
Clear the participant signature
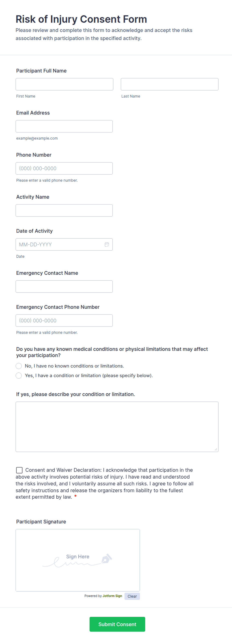click(x=132, y=596)
